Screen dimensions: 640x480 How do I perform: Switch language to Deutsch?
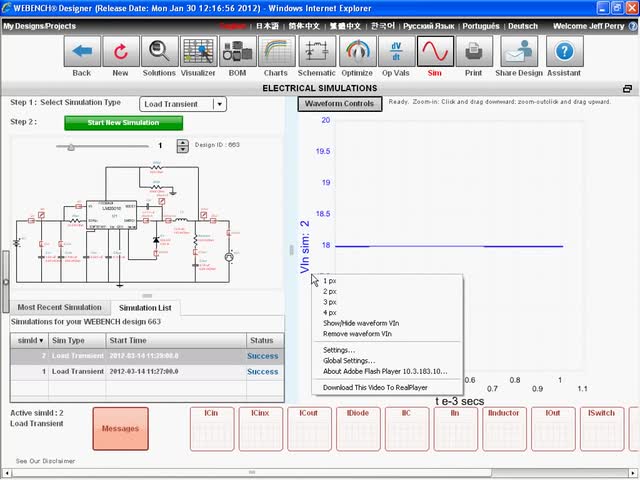(523, 26)
